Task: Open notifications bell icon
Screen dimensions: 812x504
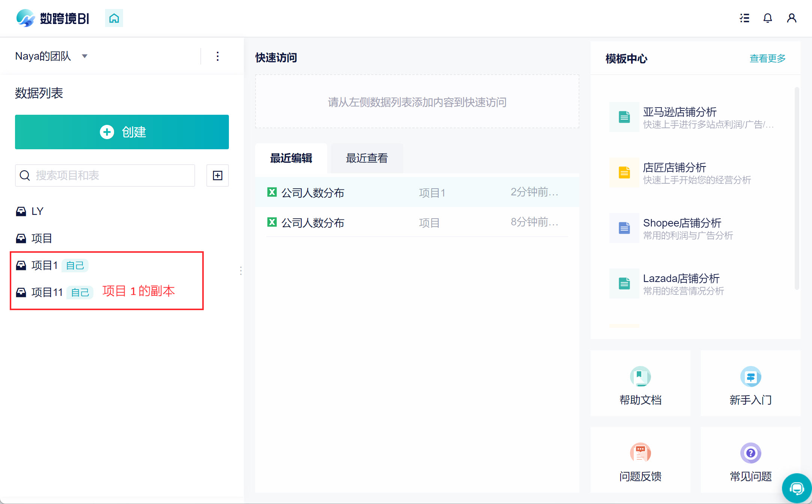Action: (768, 18)
